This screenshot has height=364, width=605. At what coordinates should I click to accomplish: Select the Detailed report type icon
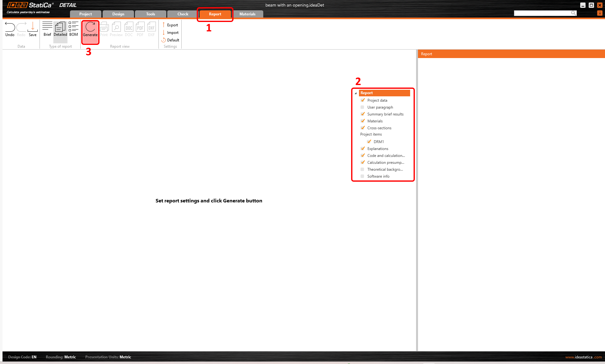point(60,27)
